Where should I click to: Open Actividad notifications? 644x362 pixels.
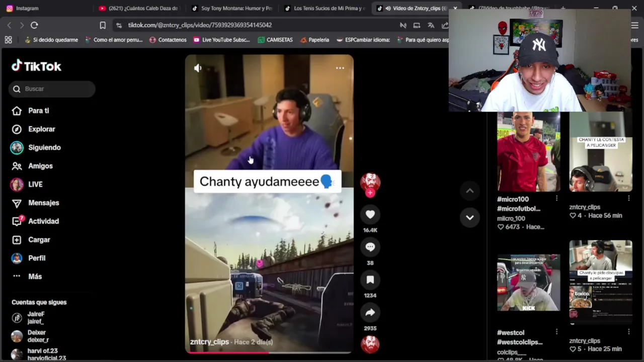(x=35, y=221)
